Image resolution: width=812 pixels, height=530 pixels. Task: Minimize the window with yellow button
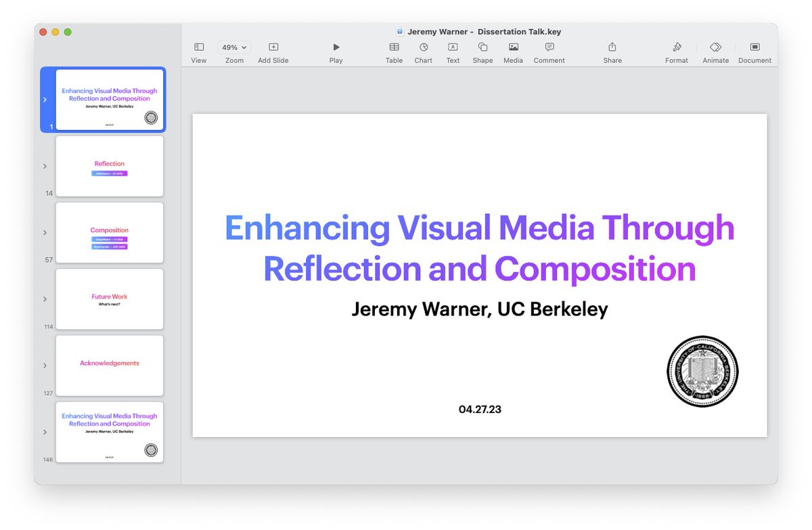55,32
